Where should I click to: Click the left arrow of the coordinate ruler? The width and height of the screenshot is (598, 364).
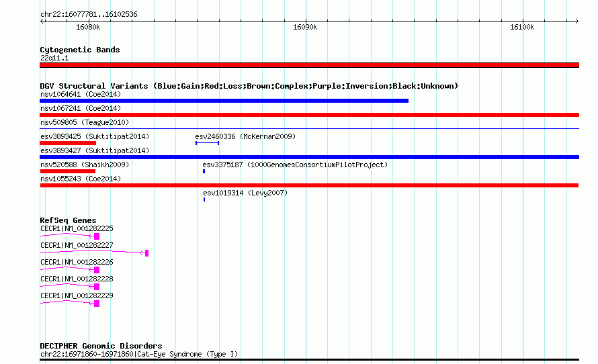(x=42, y=21)
